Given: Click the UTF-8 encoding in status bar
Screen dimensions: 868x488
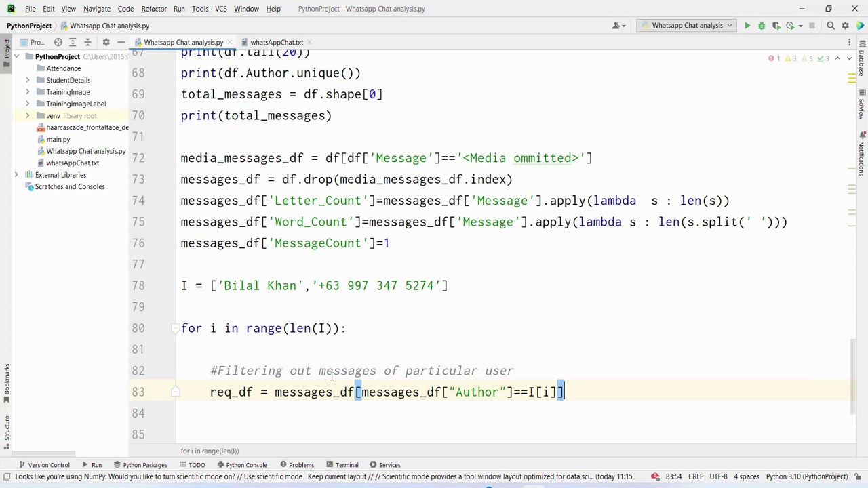Looking at the screenshot, I should [718, 476].
